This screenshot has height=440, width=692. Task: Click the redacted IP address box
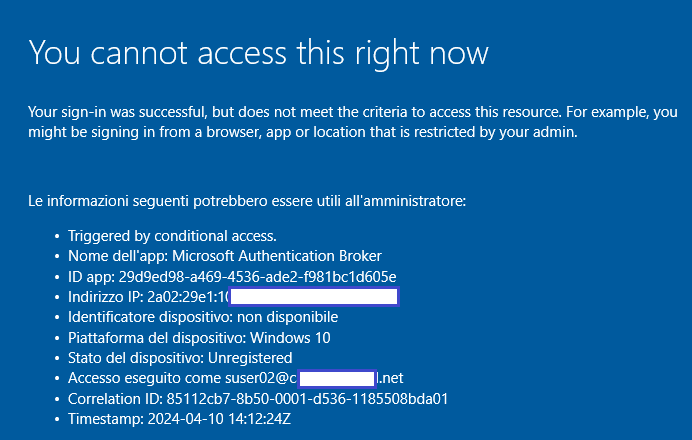point(314,297)
